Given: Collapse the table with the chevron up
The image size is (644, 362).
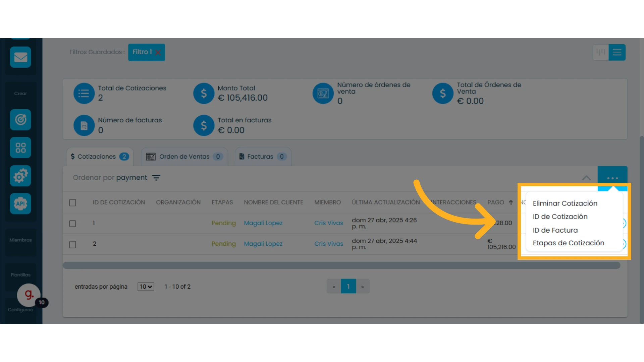Looking at the screenshot, I should 586,178.
